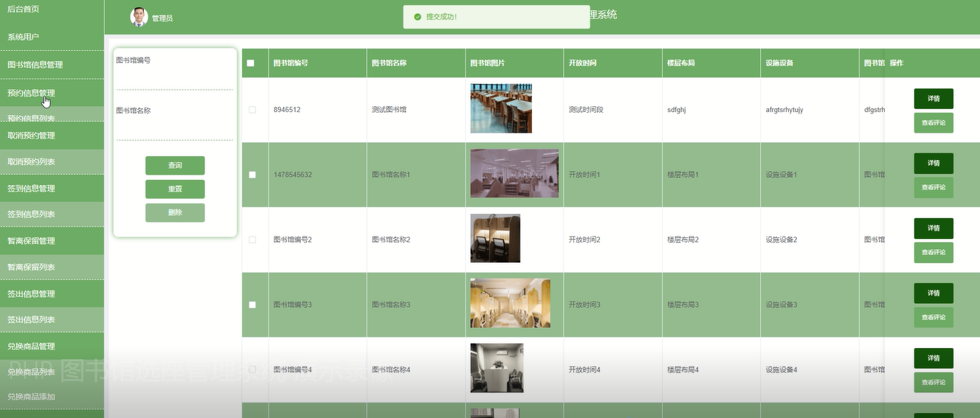This screenshot has width=980, height=418.
Task: Click 查看评论 for 图书馆编号4 row
Action: (x=934, y=382)
